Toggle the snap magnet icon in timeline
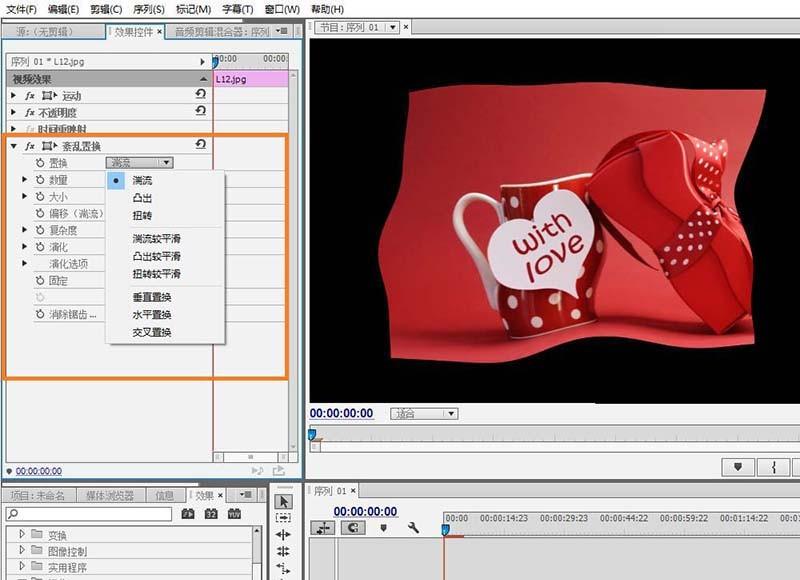 point(354,528)
